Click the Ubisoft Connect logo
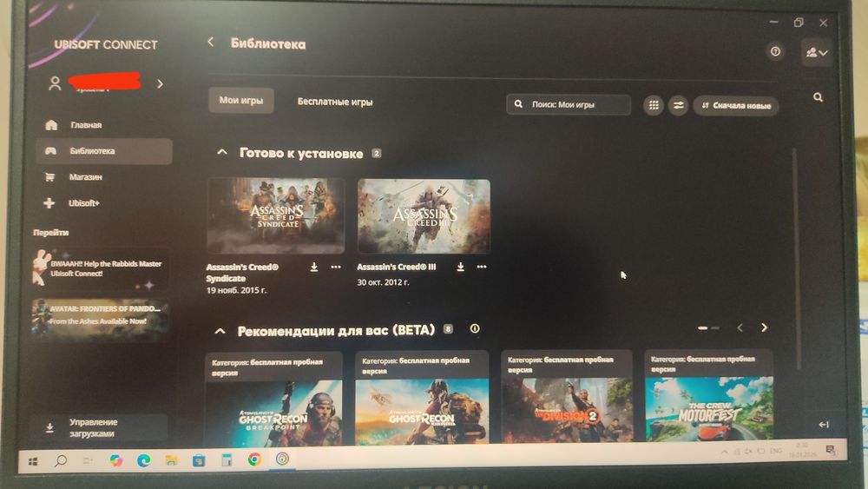Viewport: 868px width, 489px height. tap(105, 45)
